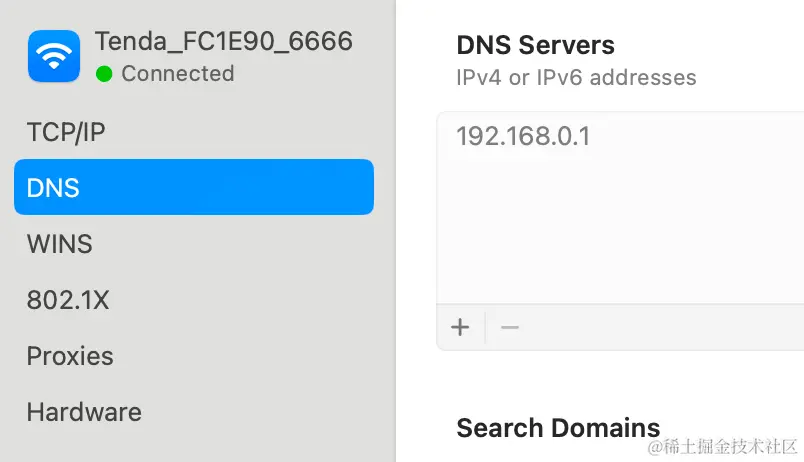Click the Tenda_FC1E90_6666 network name
Image resolution: width=804 pixels, height=462 pixels.
[224, 41]
